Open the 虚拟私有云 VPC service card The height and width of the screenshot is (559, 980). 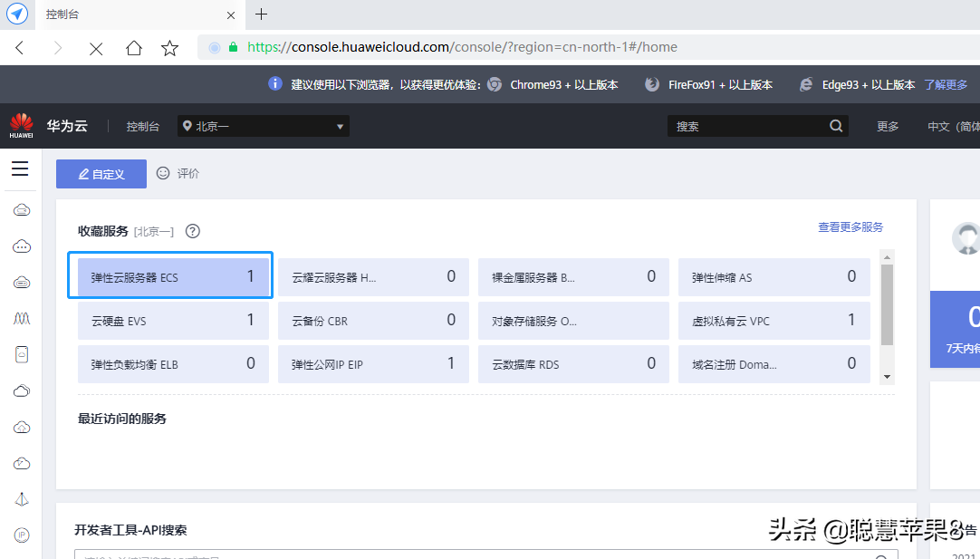(773, 321)
